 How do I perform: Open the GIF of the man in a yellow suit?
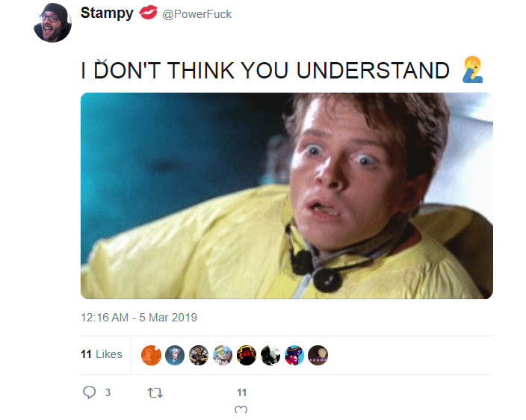(286, 196)
